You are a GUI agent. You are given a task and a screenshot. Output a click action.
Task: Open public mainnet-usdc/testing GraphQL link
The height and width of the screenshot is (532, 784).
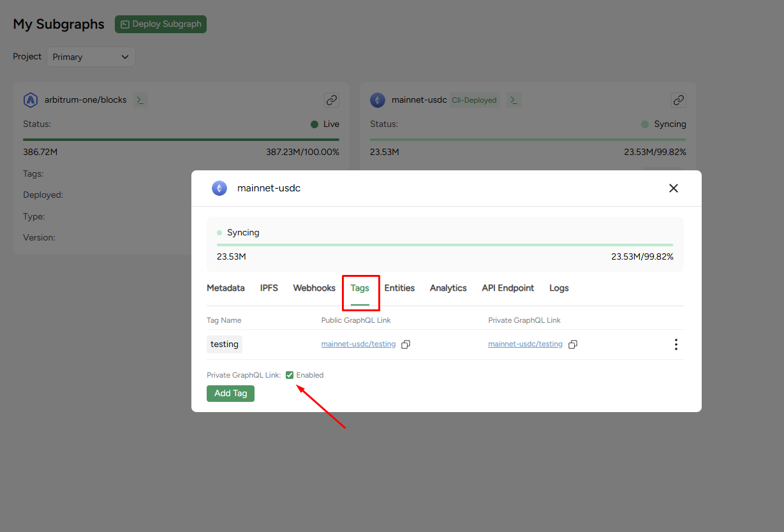tap(359, 344)
